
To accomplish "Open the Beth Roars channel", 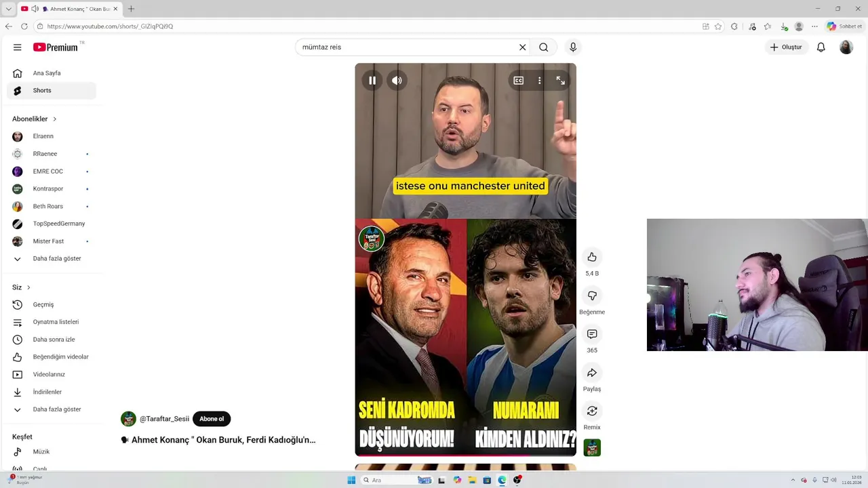I will click(52, 206).
